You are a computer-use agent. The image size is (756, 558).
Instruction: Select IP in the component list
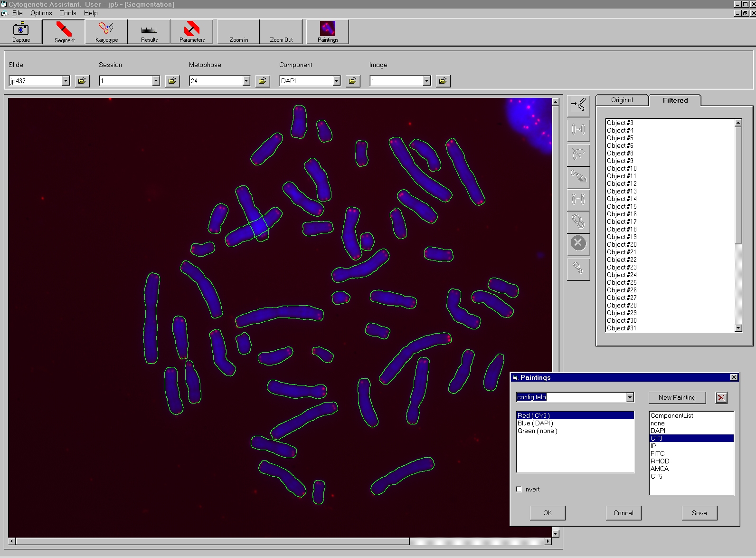691,446
